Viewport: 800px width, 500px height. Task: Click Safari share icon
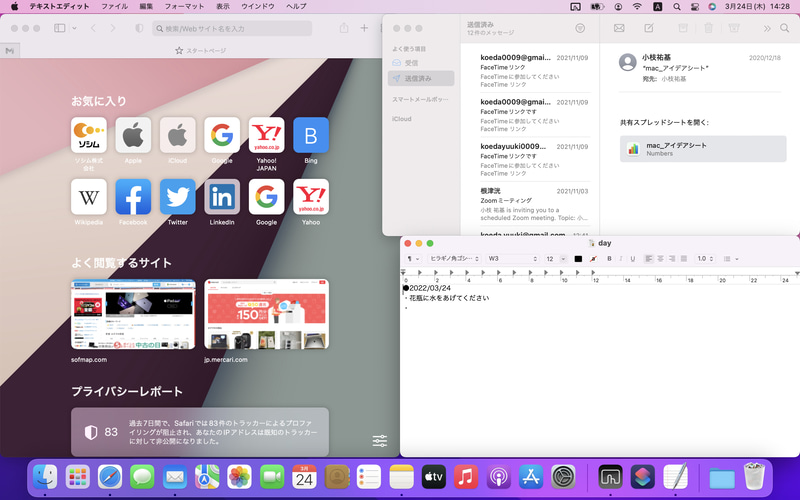[x=344, y=28]
